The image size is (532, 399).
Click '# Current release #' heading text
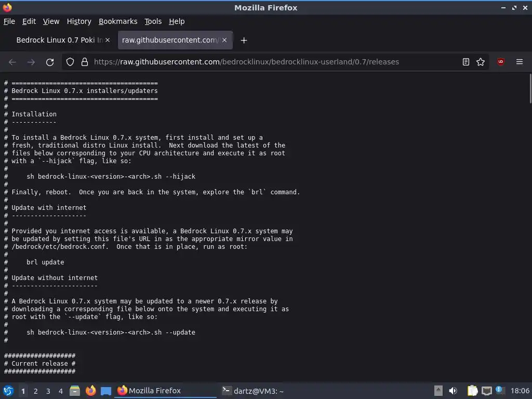coord(39,364)
